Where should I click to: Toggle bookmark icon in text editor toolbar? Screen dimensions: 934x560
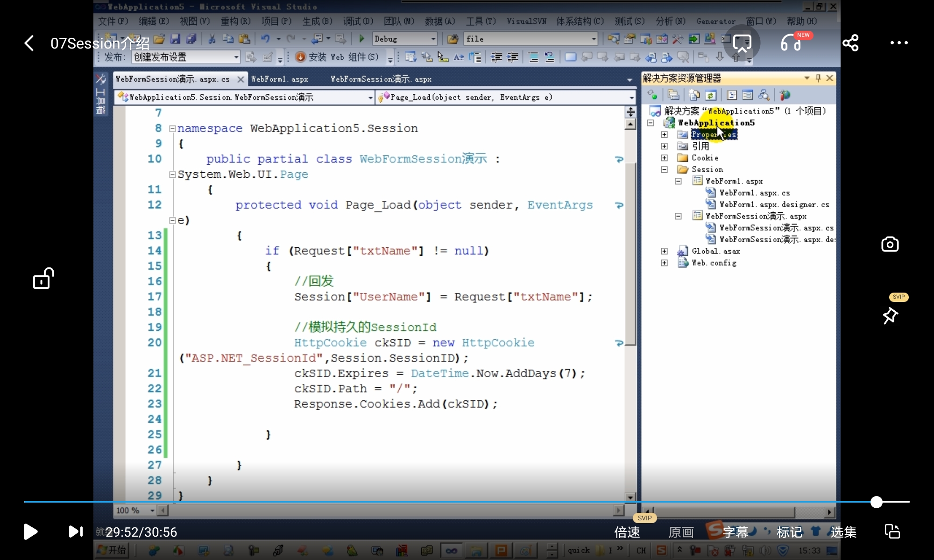pyautogui.click(x=570, y=57)
